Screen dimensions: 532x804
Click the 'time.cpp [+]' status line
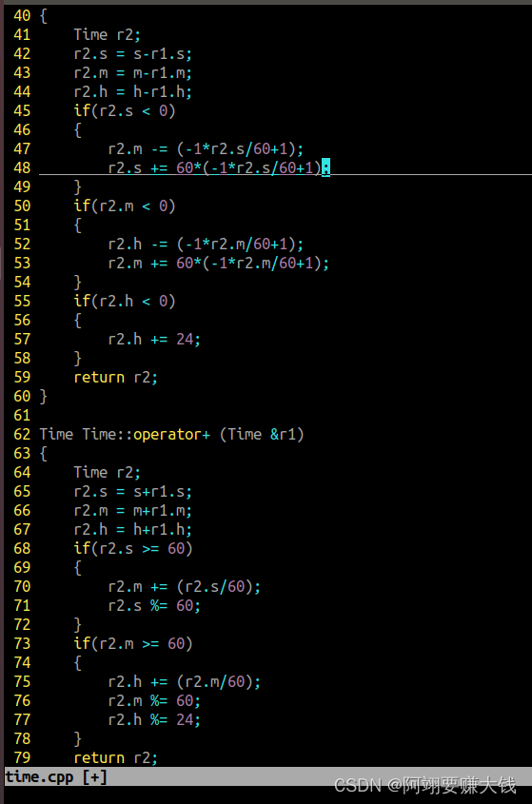(267, 776)
